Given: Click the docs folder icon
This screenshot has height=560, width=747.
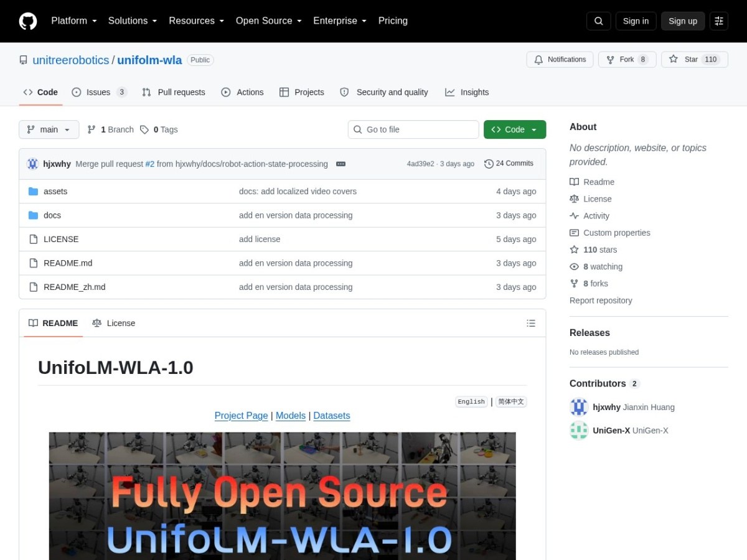Looking at the screenshot, I should pos(33,215).
